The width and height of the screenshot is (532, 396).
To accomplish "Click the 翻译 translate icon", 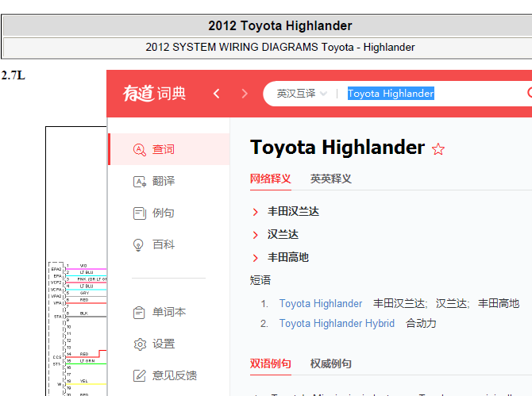I will (x=140, y=182).
